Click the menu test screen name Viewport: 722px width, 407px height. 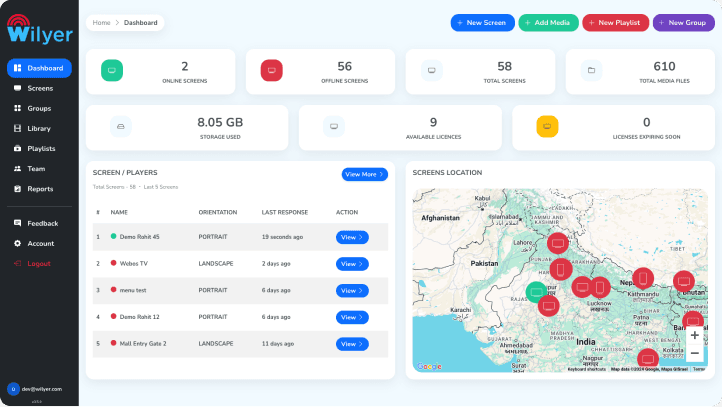(133, 291)
